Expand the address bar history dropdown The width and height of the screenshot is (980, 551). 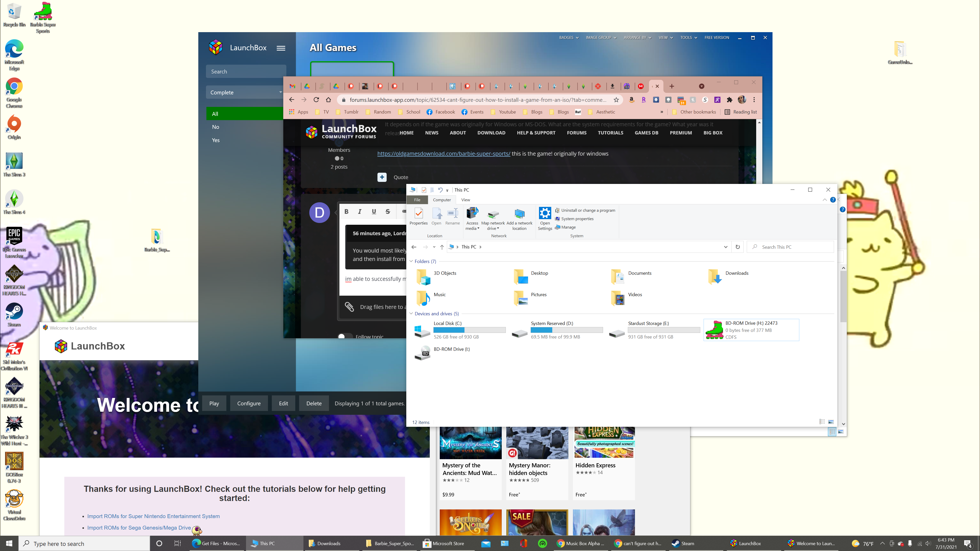point(726,247)
